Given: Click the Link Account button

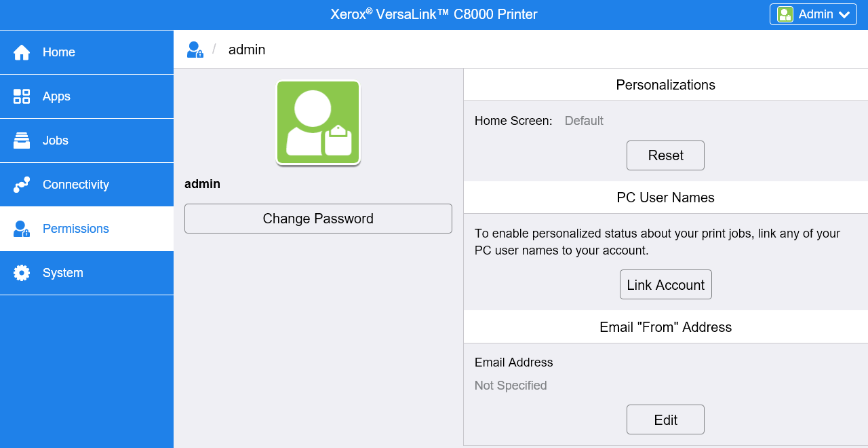Looking at the screenshot, I should (x=665, y=285).
